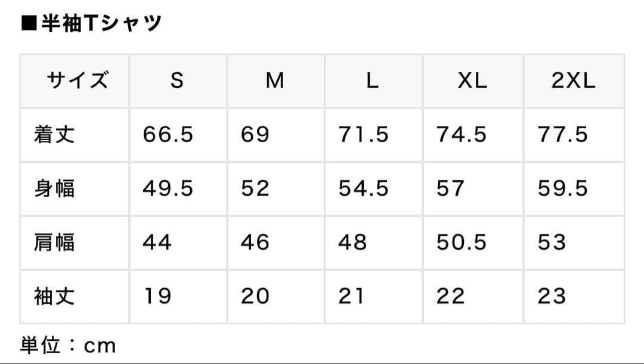The image size is (644, 364).
Task: Select the 52 身幅 value for size M
Action: [x=255, y=189]
